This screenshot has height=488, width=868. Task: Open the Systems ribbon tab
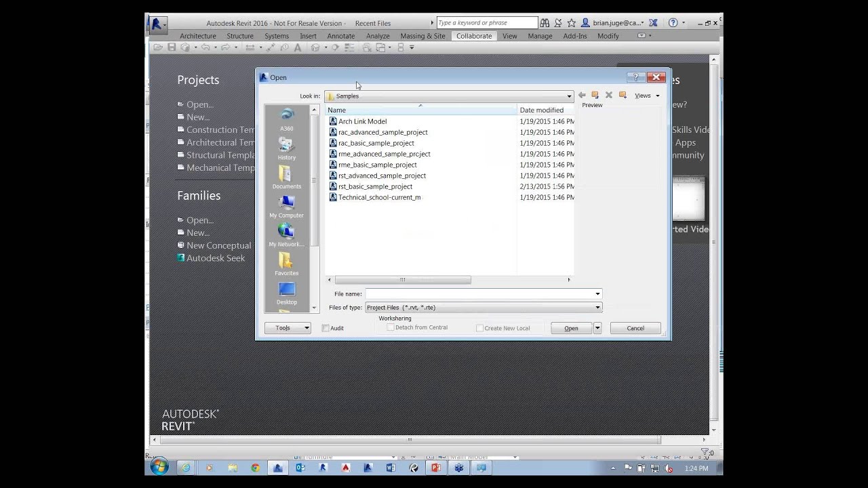277,36
